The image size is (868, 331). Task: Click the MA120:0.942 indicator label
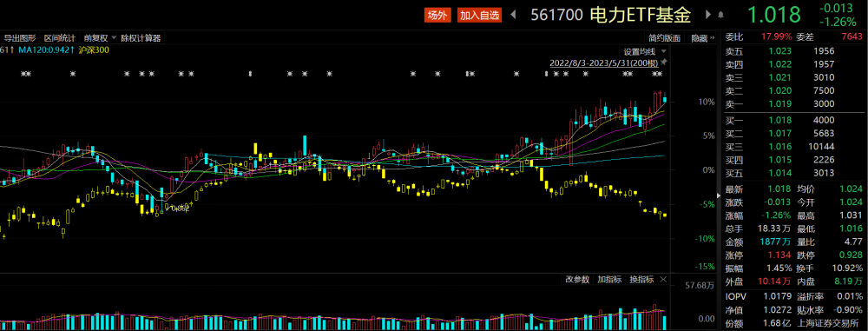coord(47,50)
